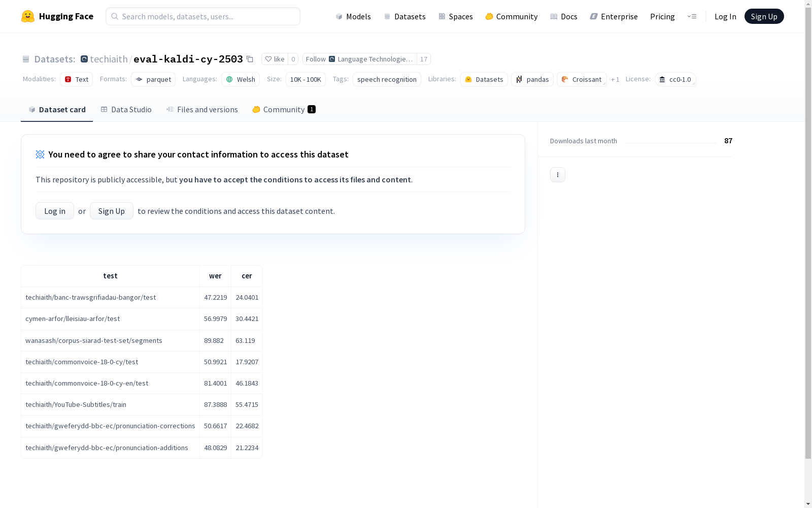Viewport: 812px width, 508px height.
Task: Click the Croissant library tag
Action: [582, 79]
